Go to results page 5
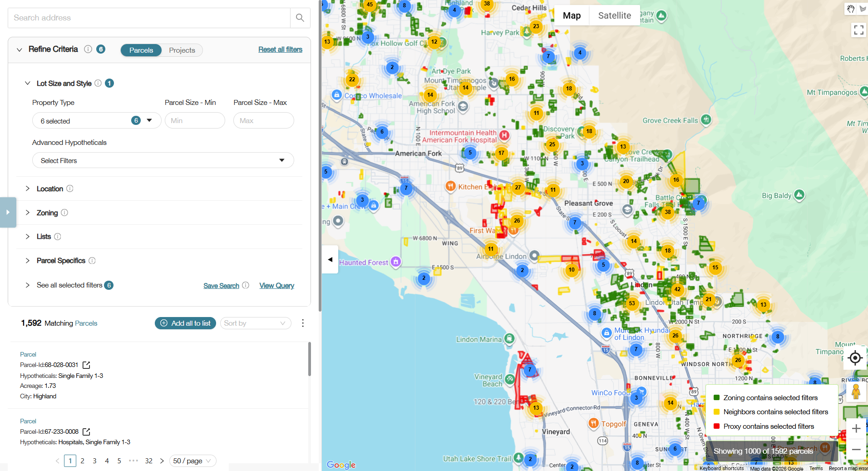Image resolution: width=868 pixels, height=471 pixels. (119, 461)
